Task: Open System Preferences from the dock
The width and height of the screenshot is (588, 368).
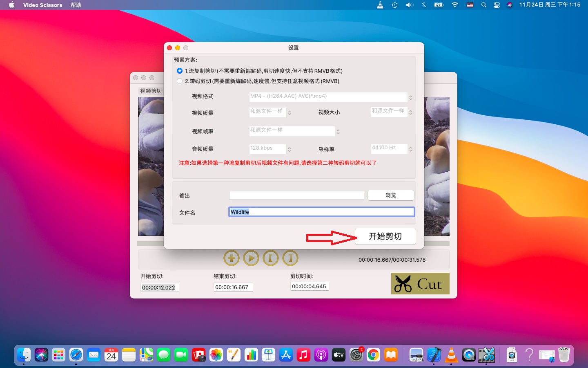Action: point(356,355)
